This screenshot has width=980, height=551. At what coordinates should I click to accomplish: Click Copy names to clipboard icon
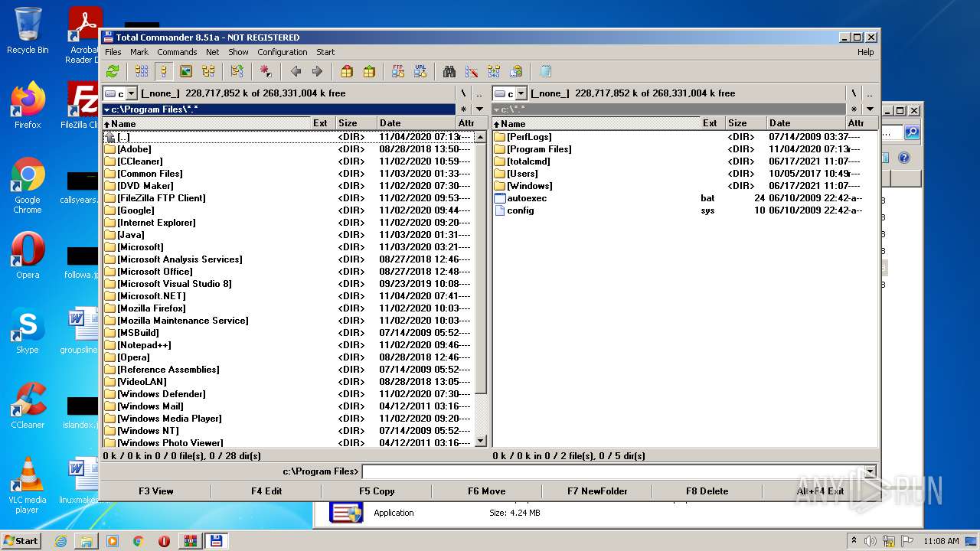coord(516,71)
